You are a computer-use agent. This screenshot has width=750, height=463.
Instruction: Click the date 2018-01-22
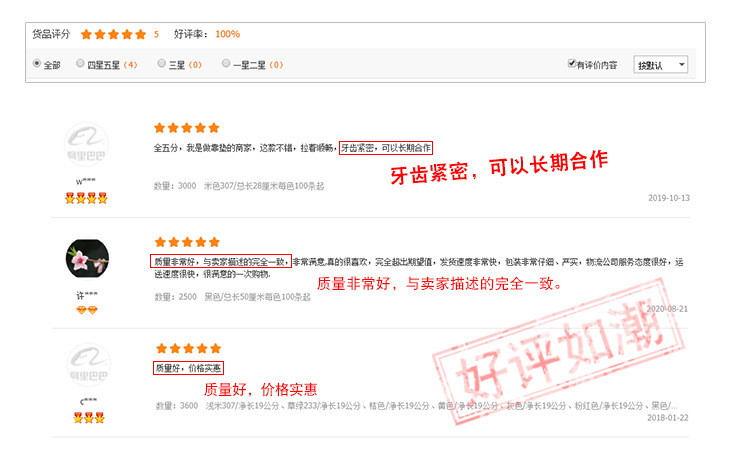(x=668, y=418)
